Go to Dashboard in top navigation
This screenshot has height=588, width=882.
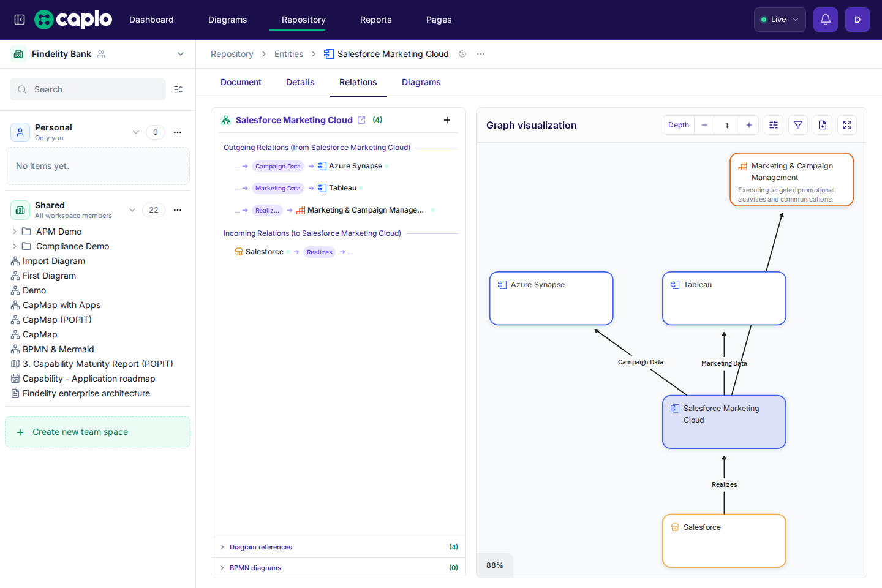[x=151, y=20]
